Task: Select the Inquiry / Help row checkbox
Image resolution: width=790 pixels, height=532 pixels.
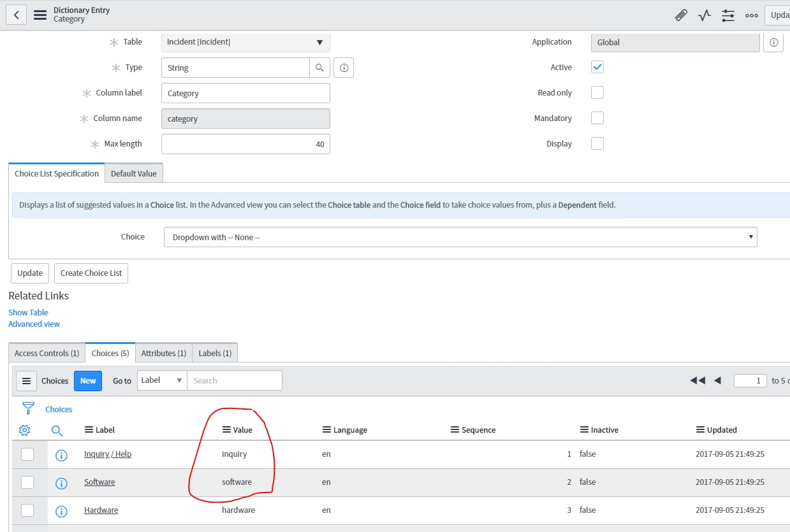Action: coord(27,454)
